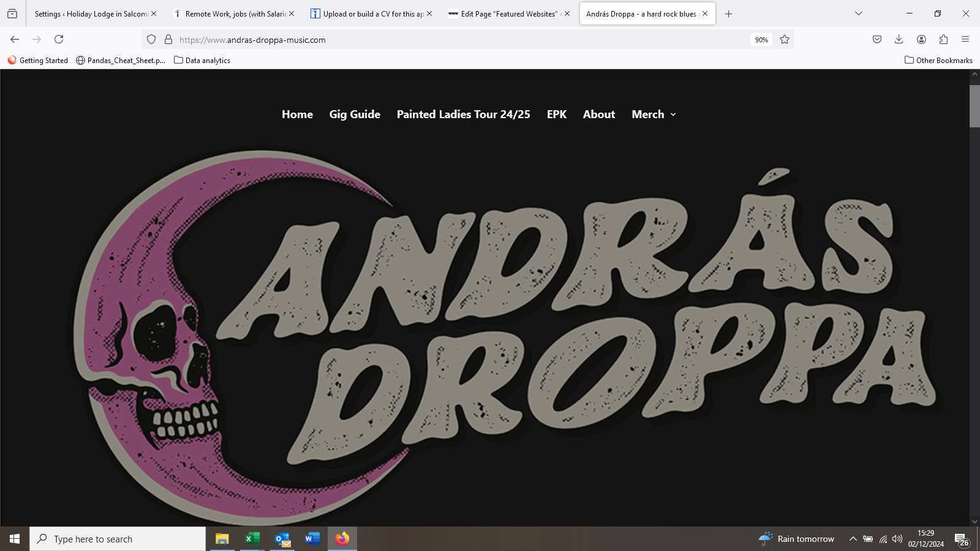The height and width of the screenshot is (551, 980).
Task: Open the Gig Guide page
Action: 355,114
